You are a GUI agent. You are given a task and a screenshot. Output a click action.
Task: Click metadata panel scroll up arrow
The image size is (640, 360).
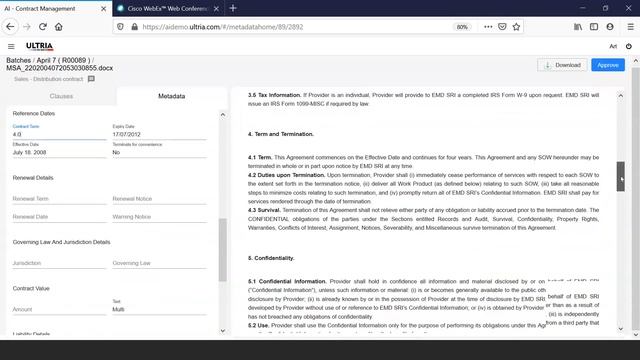(223, 115)
